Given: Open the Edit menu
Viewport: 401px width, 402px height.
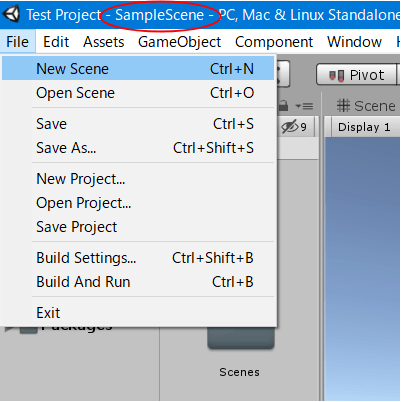Looking at the screenshot, I should [56, 42].
